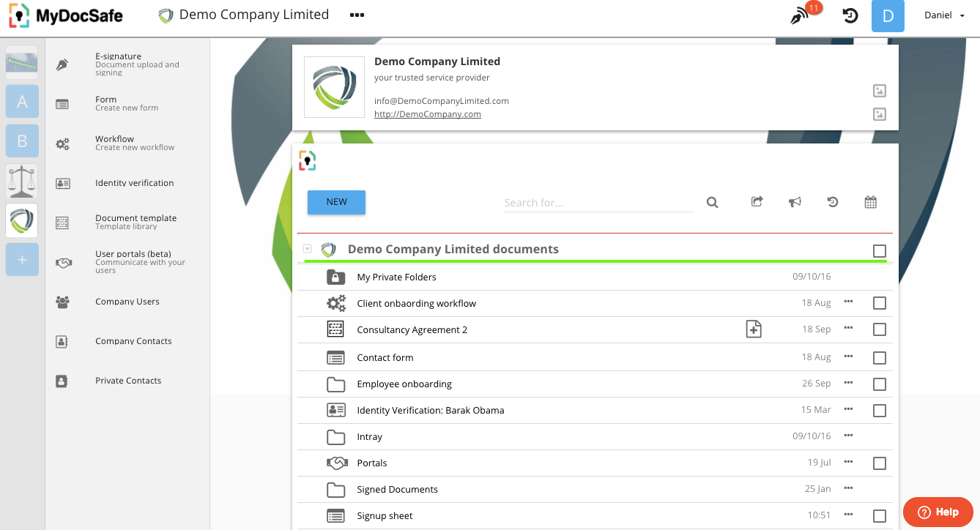
Task: Tick the Identity Verification: Barak Obama checkbox
Action: click(880, 411)
